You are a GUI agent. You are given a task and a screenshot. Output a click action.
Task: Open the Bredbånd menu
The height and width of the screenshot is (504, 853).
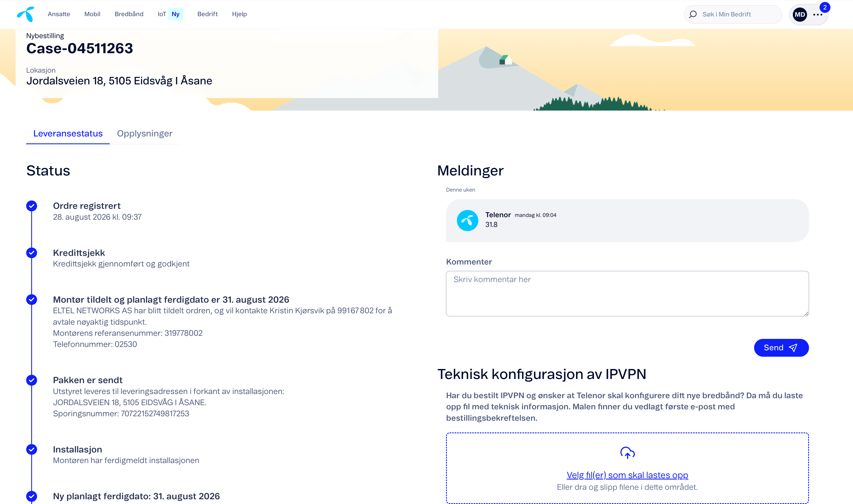(x=129, y=14)
